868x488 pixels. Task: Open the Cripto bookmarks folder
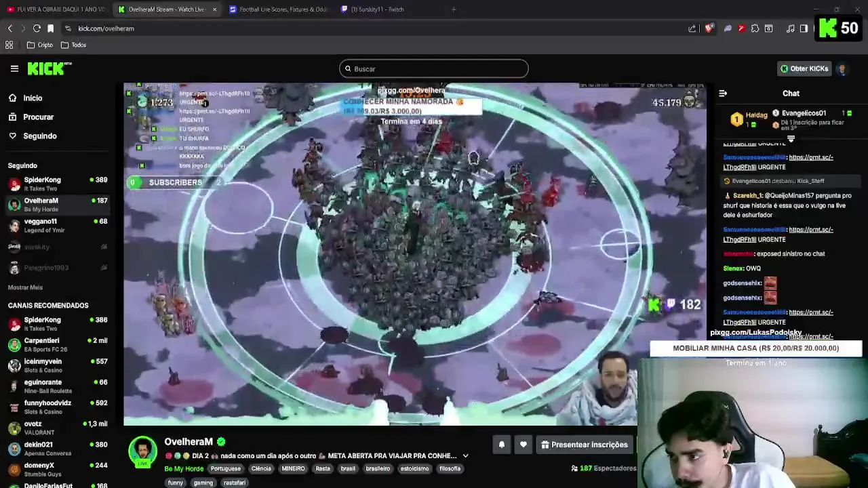(40, 45)
